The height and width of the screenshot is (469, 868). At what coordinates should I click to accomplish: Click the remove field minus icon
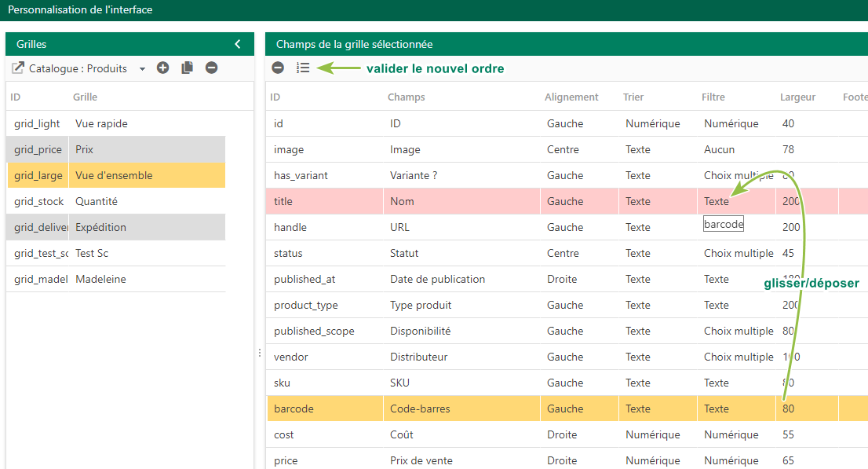point(278,68)
